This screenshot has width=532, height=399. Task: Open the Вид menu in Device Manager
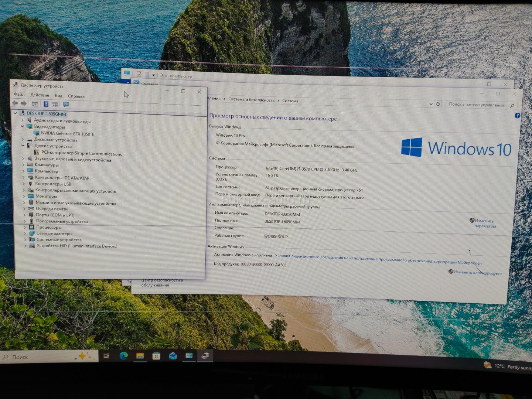(58, 96)
